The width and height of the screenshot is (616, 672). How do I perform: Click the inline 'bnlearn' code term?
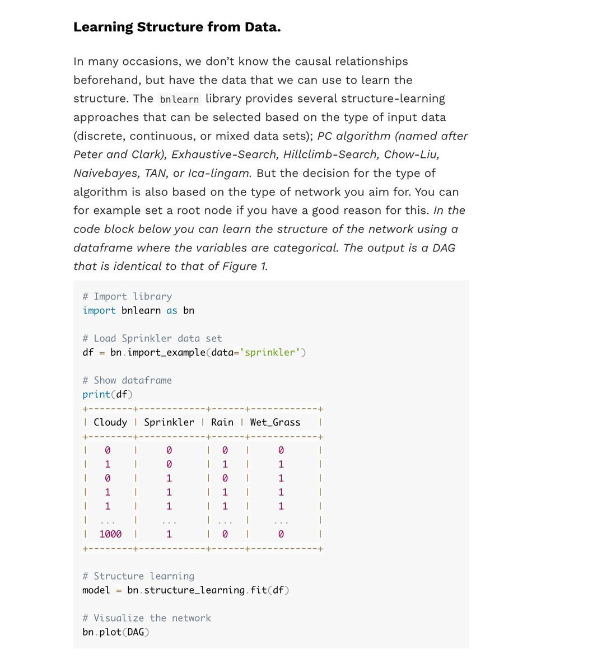pyautogui.click(x=179, y=99)
